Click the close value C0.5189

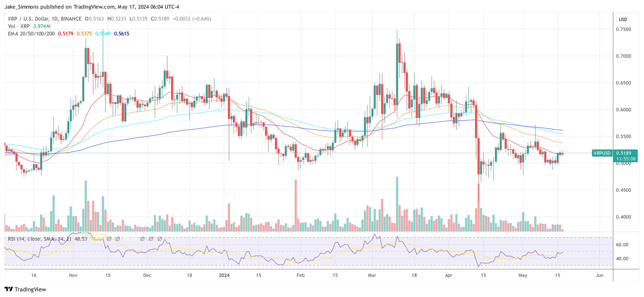[160, 19]
